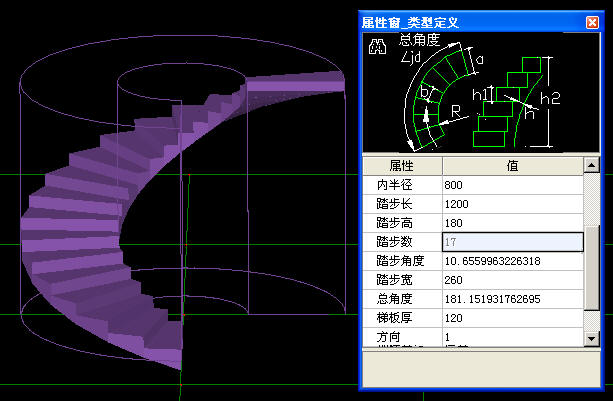Viewport: 613px width, 401px height.
Task: Select the 踏步角度 property label
Action: (x=401, y=261)
